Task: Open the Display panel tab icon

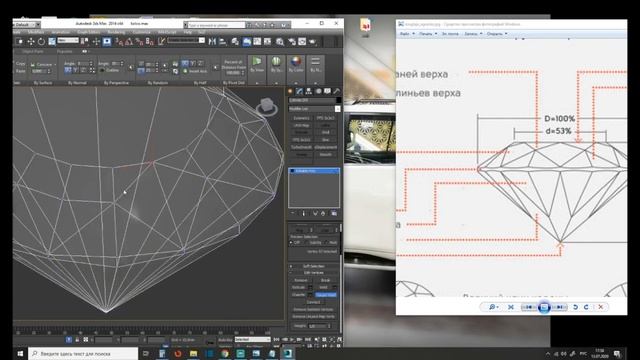Action: tap(327, 91)
